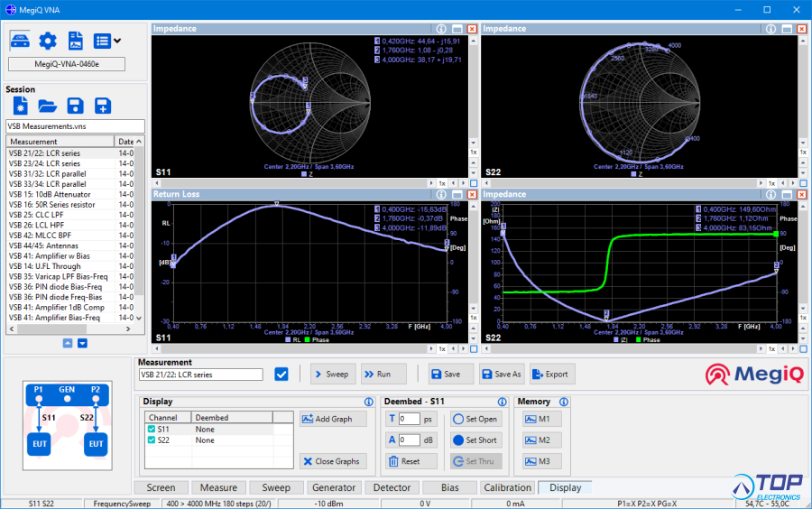Viewport: 812px width, 509px height.
Task: Open the settings gear icon
Action: pyautogui.click(x=48, y=41)
